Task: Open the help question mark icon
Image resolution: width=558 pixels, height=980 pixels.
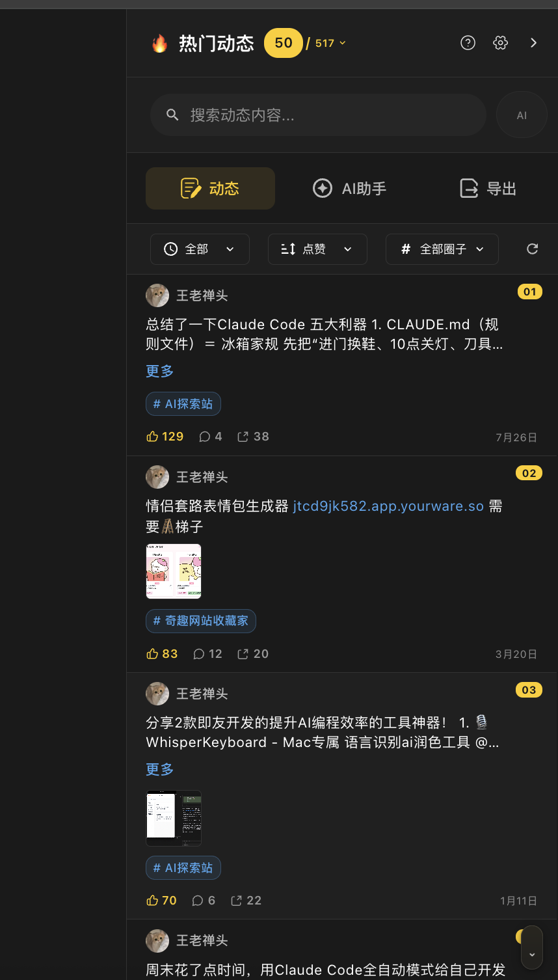Action: point(468,43)
